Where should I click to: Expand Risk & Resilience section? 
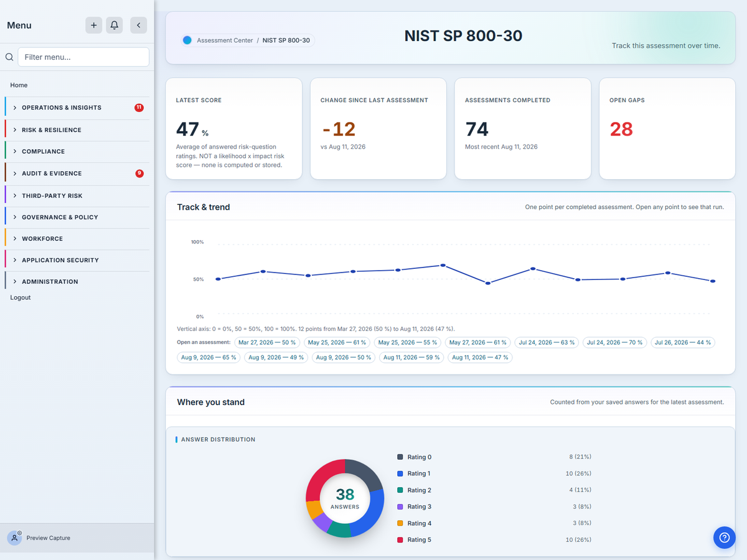point(77,130)
